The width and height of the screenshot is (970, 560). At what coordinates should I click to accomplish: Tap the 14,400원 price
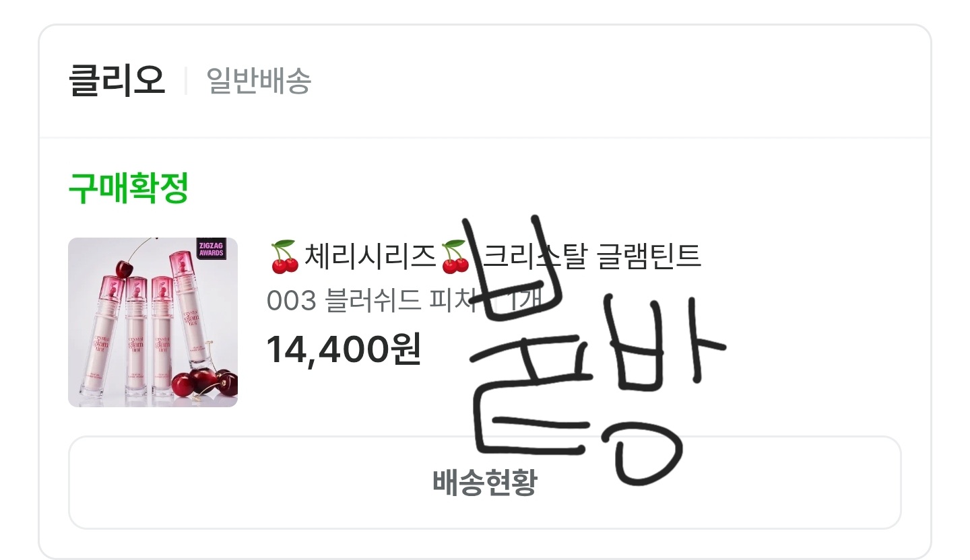pyautogui.click(x=344, y=349)
